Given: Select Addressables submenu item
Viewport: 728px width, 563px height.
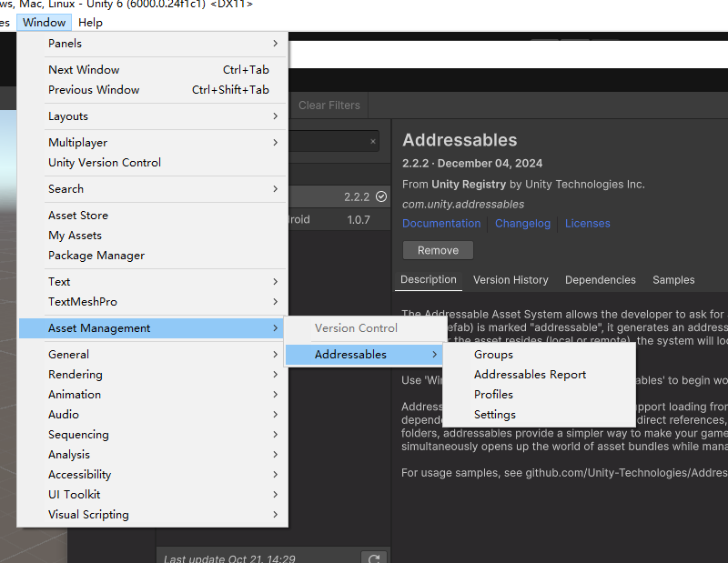Looking at the screenshot, I should pos(364,355).
